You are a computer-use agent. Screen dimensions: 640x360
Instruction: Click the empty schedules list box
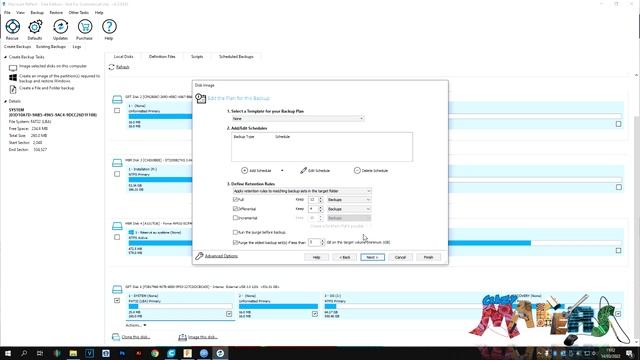point(322,147)
